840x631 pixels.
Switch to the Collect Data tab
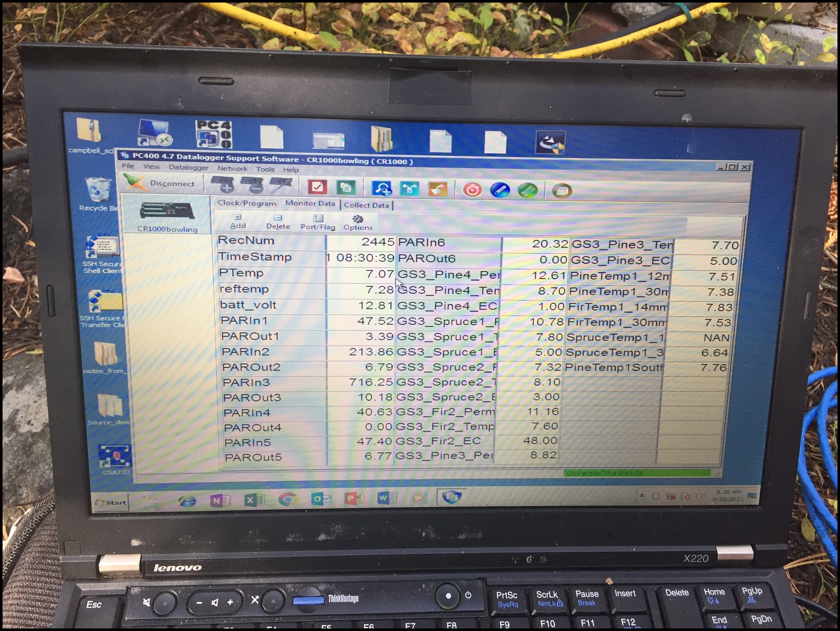[366, 205]
